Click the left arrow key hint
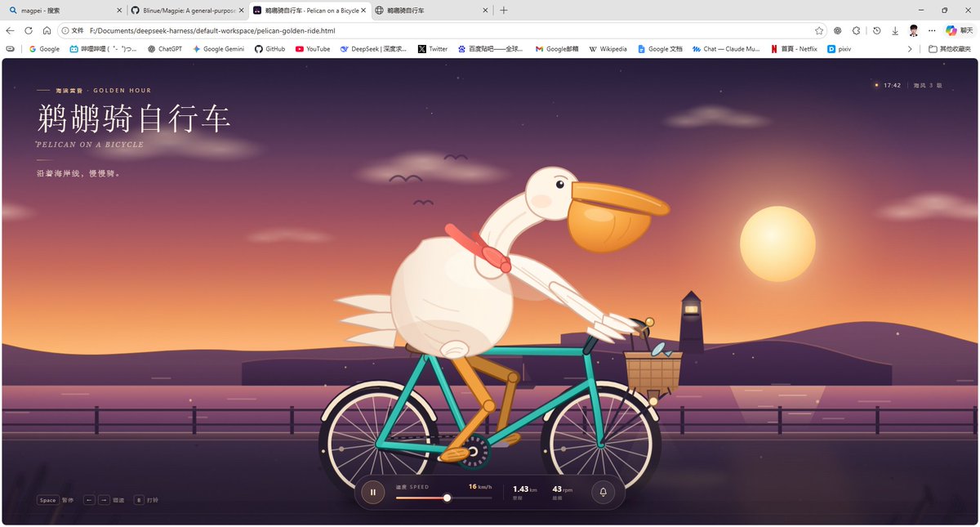 [89, 500]
